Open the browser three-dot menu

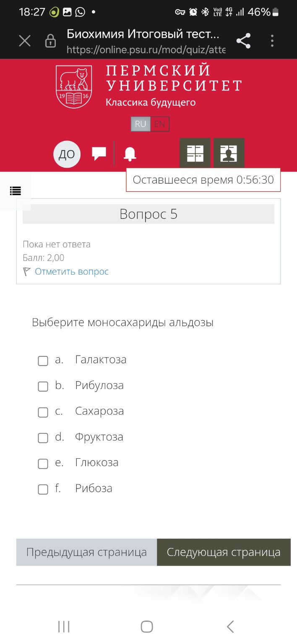[x=272, y=40]
